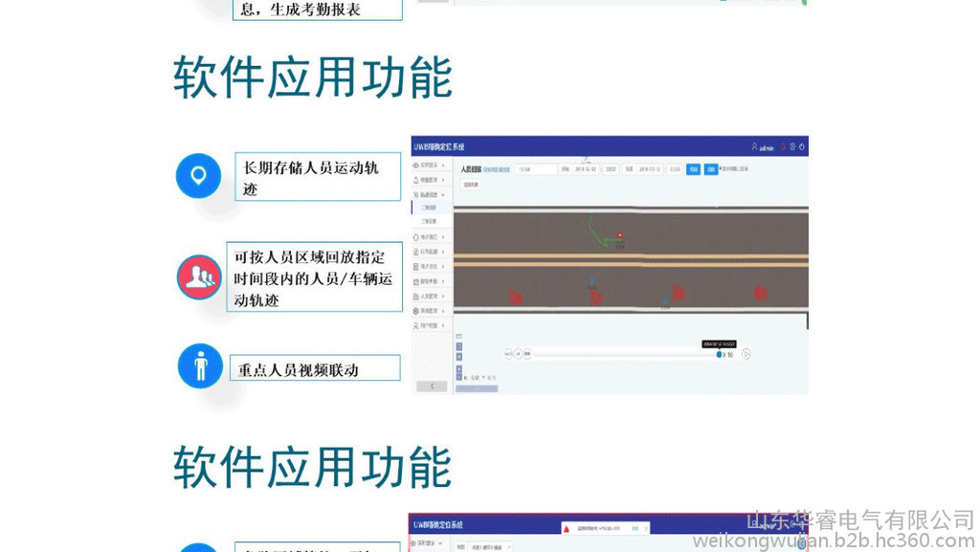This screenshot has height=552, width=980.
Task: Click the far-right red base station marker
Action: click(x=761, y=292)
